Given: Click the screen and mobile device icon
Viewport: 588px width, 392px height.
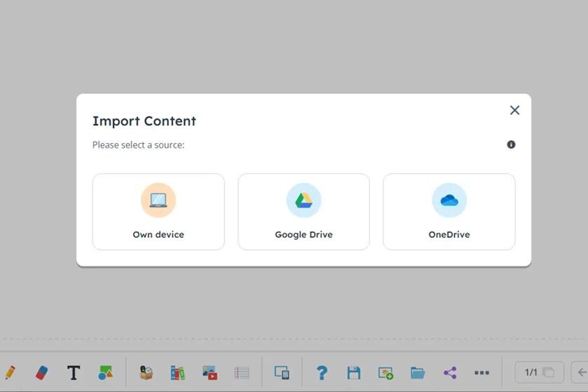Looking at the screenshot, I should (282, 372).
